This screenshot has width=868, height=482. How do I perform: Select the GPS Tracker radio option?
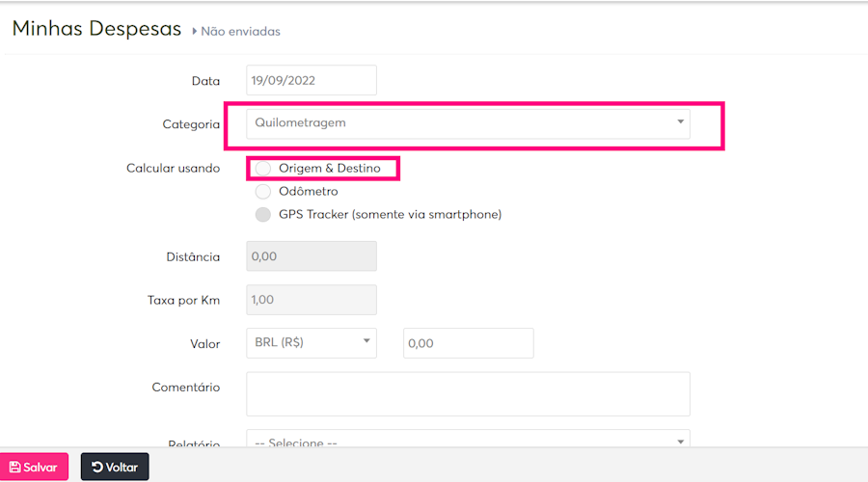point(263,215)
